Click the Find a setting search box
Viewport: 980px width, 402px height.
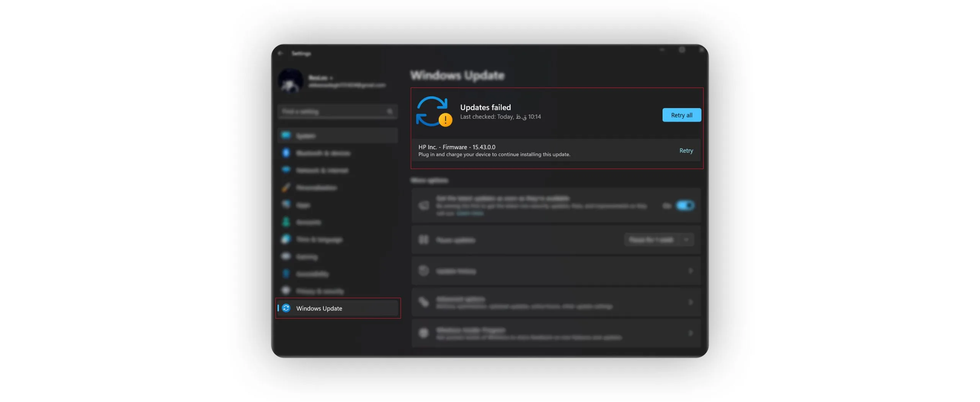pos(333,112)
